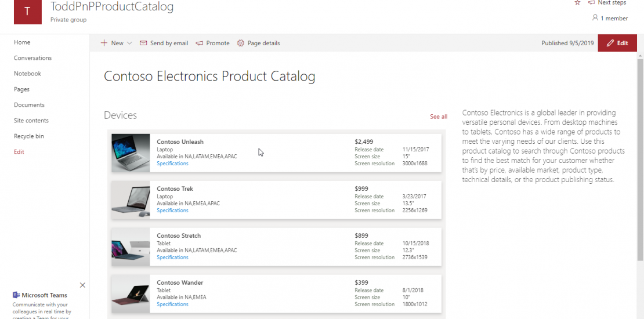Go to Site contents in navigation
Screen dimensions: 644x319
(x=31, y=121)
